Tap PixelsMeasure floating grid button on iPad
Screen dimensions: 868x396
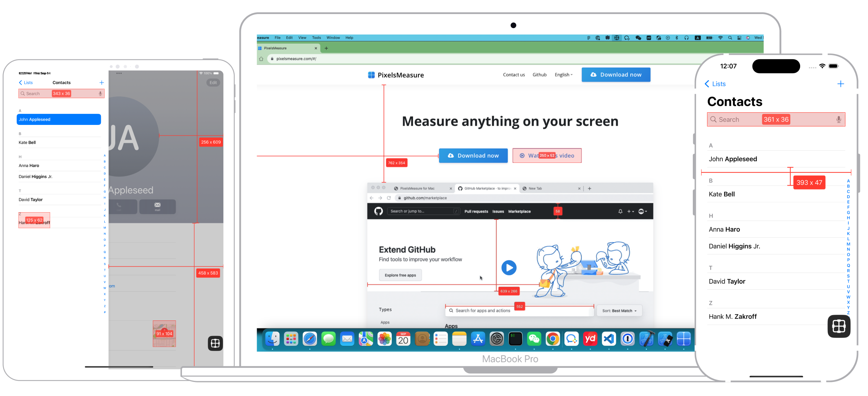(x=215, y=343)
